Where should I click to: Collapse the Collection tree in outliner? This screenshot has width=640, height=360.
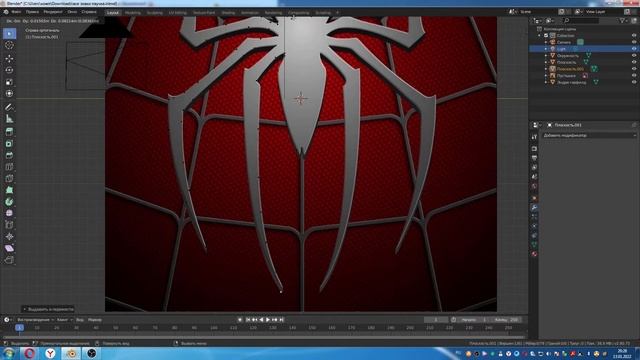(540, 36)
